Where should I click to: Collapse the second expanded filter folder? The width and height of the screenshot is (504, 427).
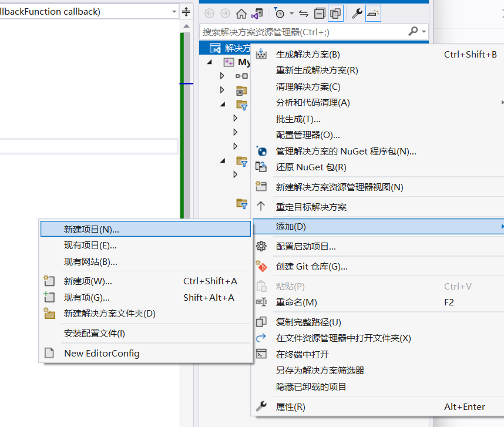tap(223, 161)
